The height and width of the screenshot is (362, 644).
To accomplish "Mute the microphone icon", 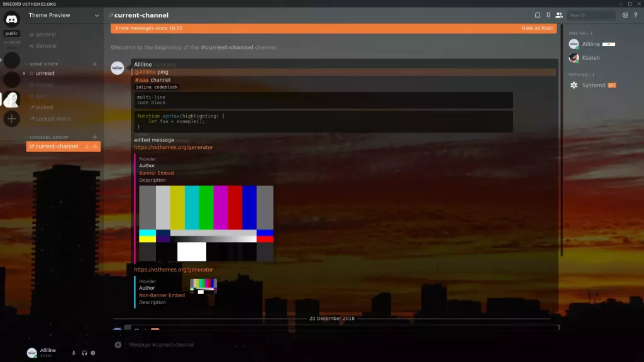I will tap(74, 353).
